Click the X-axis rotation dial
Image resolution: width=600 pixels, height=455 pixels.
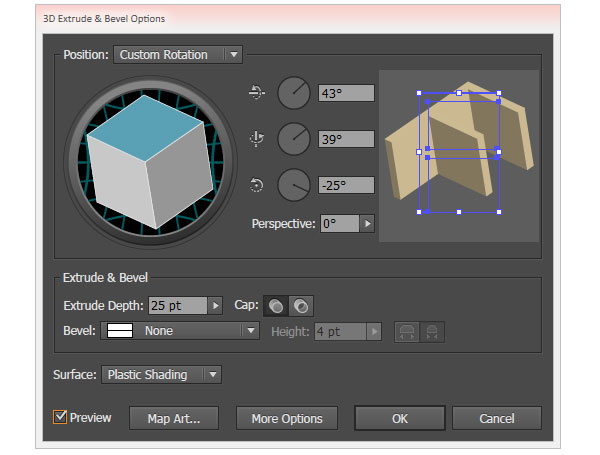click(x=293, y=93)
